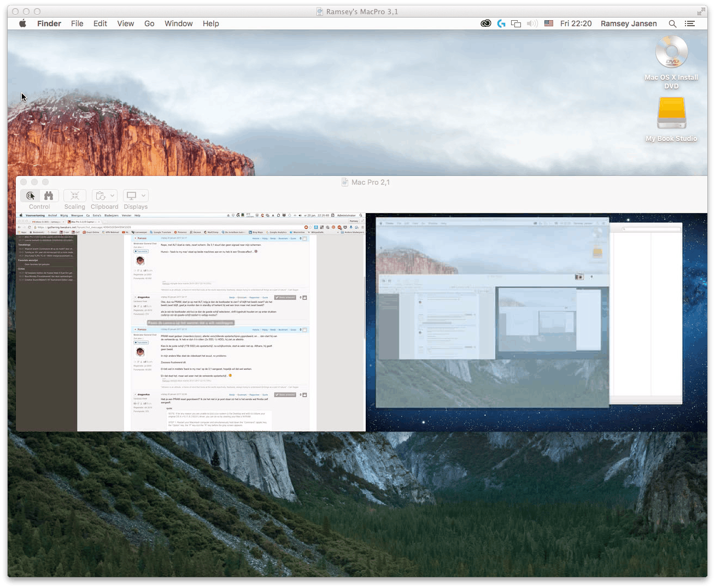This screenshot has height=588, width=715.
Task: Open the Ramsey Jansen user menu
Action: point(629,23)
